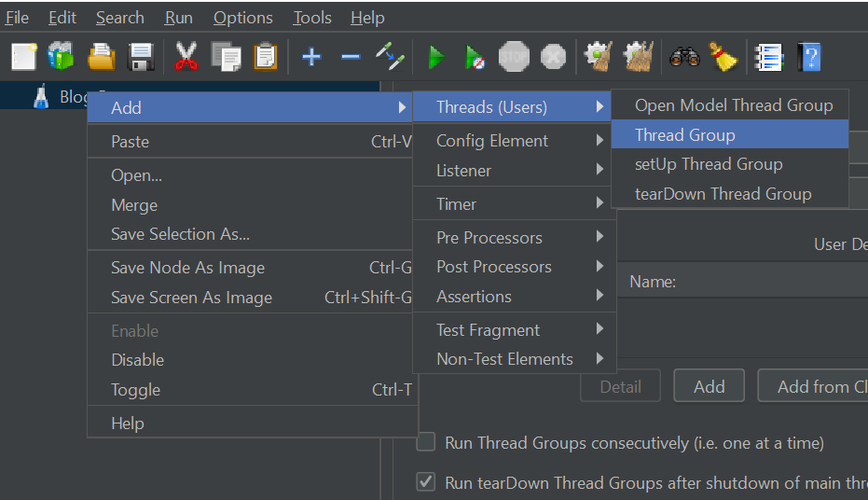Click the Copy icon in toolbar
868x500 pixels.
(x=226, y=57)
